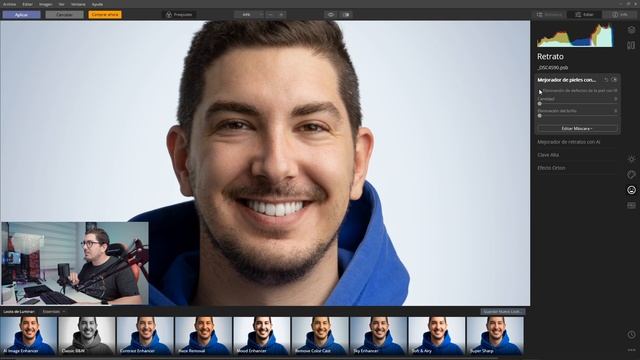Screen dimensions: 640x360
Task: Open the Editar menu in menu bar
Action: 27,4
